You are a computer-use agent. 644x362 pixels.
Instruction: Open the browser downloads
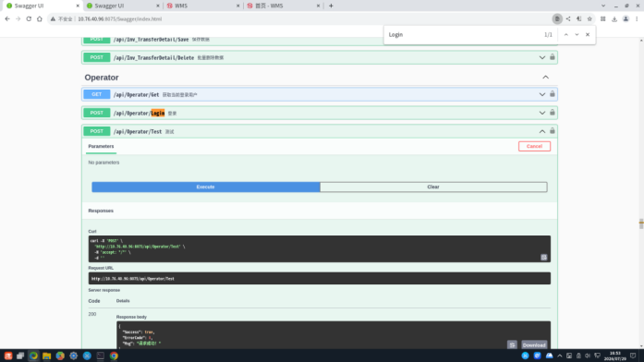pos(614,18)
